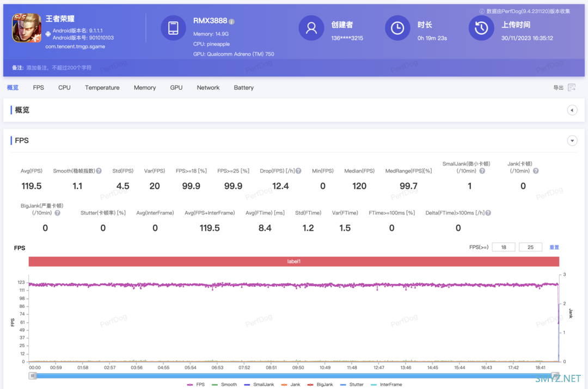Screen dimensions: 588x389
Task: Click the FPS threshold field showing 25
Action: coord(530,248)
